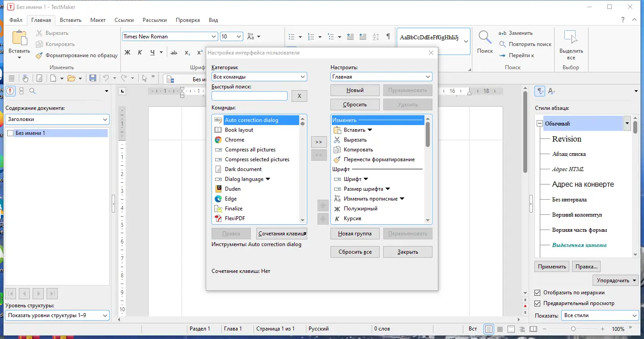Select the strikethrough icon in the ribbon
644x339 pixels.
[x=174, y=52]
